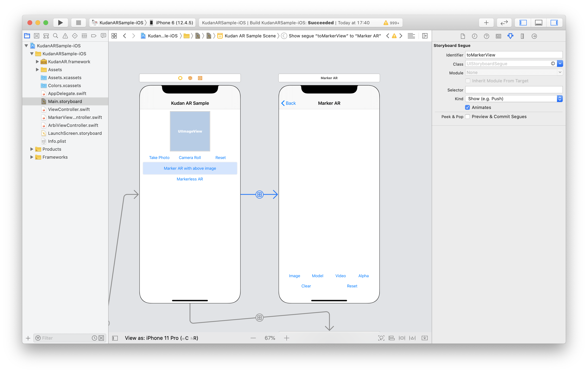The image size is (588, 373).
Task: Select the Clear button in Marker AR scene
Action: coord(306,286)
